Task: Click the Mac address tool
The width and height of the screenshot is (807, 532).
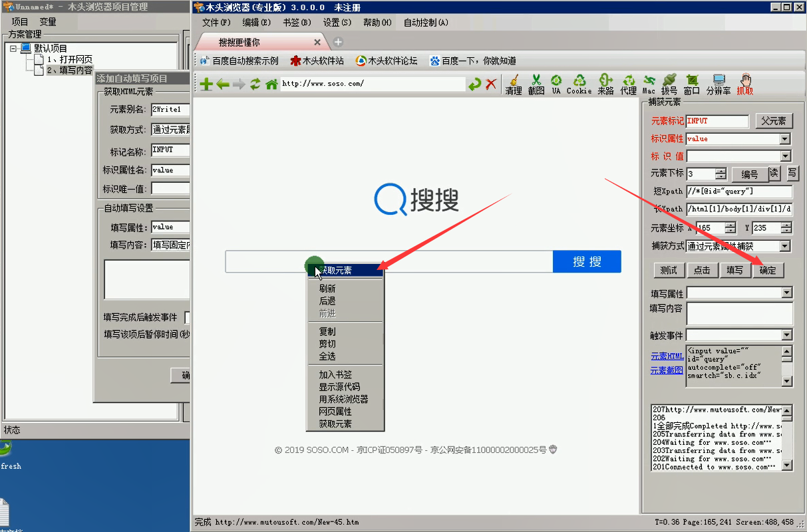Action: [649, 84]
